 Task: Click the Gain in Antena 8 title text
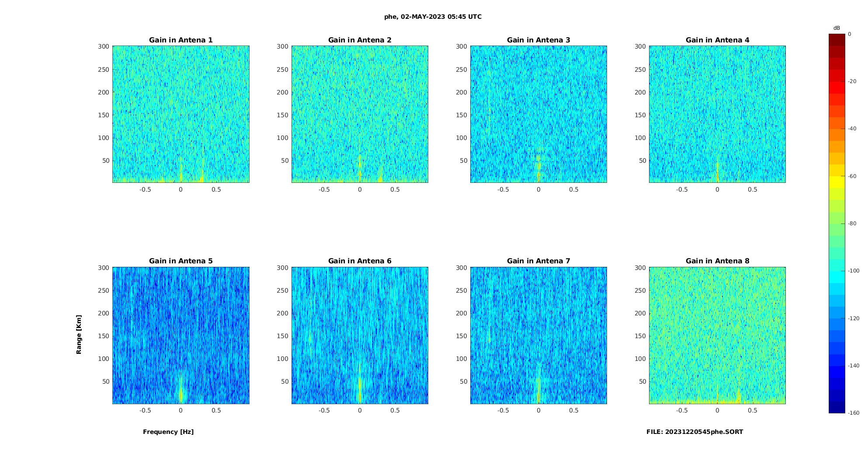tap(717, 261)
